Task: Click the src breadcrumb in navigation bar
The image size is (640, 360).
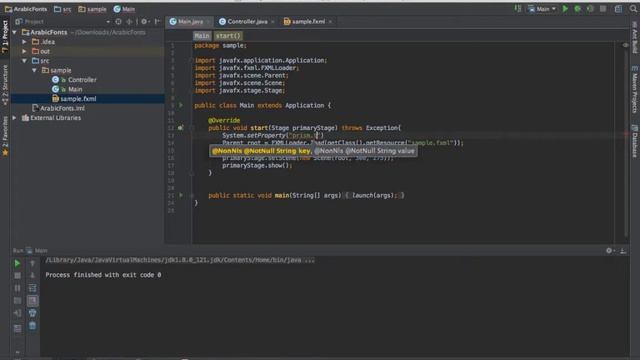Action: [62, 9]
